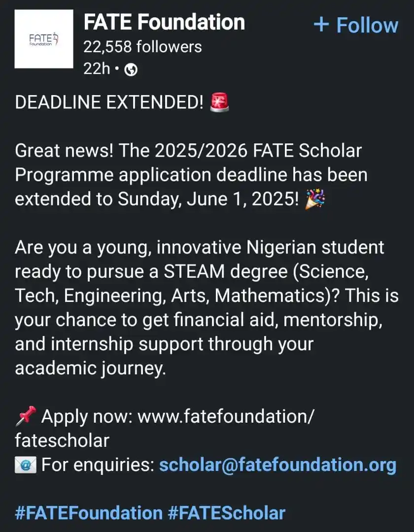Open the #FATEFoundation hashtag
414x532 pixels.
[x=89, y=513]
